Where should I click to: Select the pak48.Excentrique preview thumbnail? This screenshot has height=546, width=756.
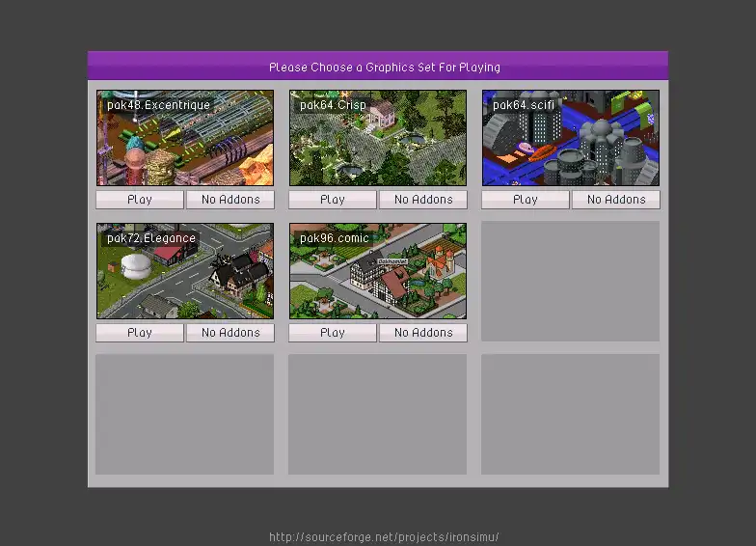pos(185,138)
